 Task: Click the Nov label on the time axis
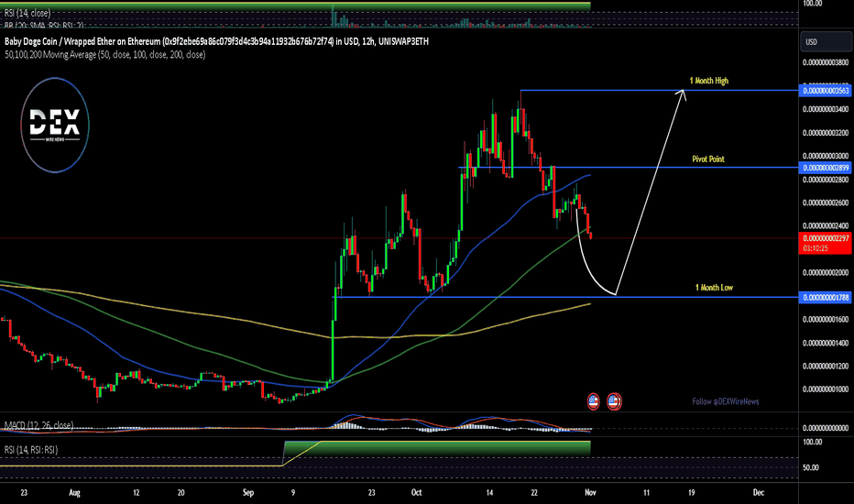pyautogui.click(x=590, y=493)
